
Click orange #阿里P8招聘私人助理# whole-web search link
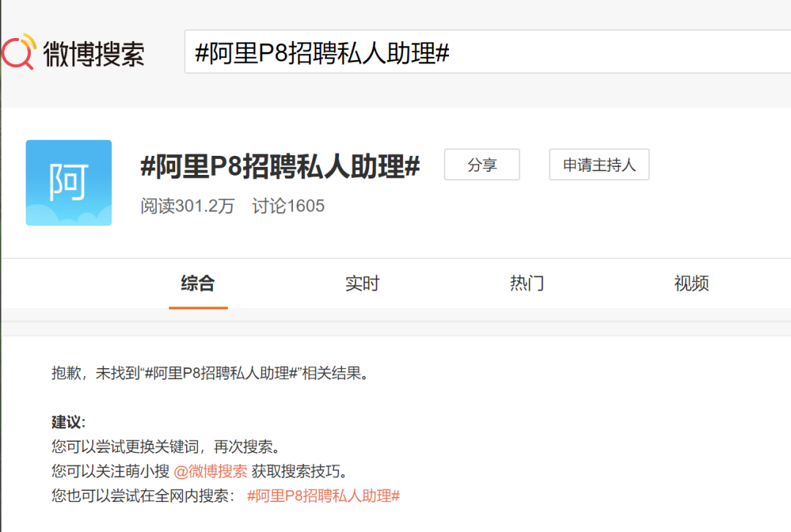coord(323,495)
